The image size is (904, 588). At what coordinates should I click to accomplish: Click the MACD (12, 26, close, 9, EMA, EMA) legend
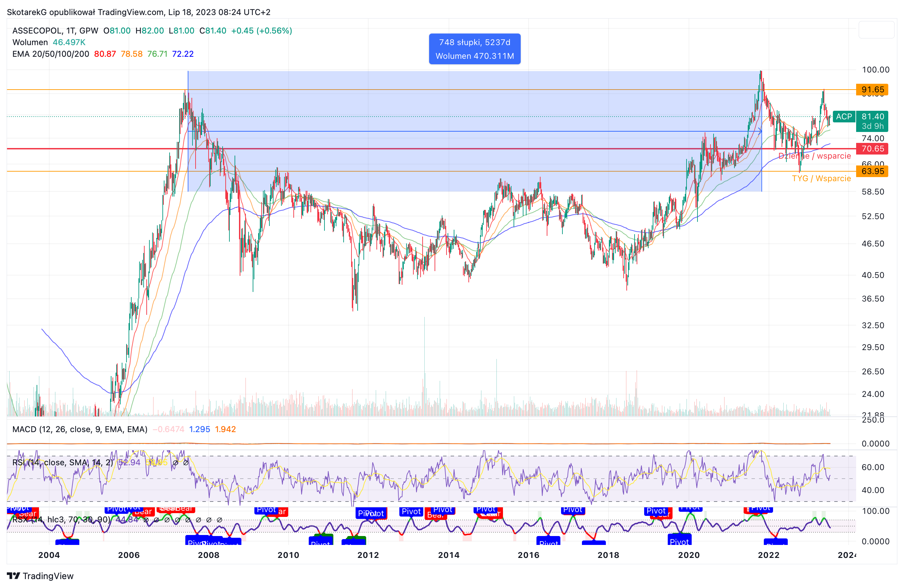(x=80, y=429)
